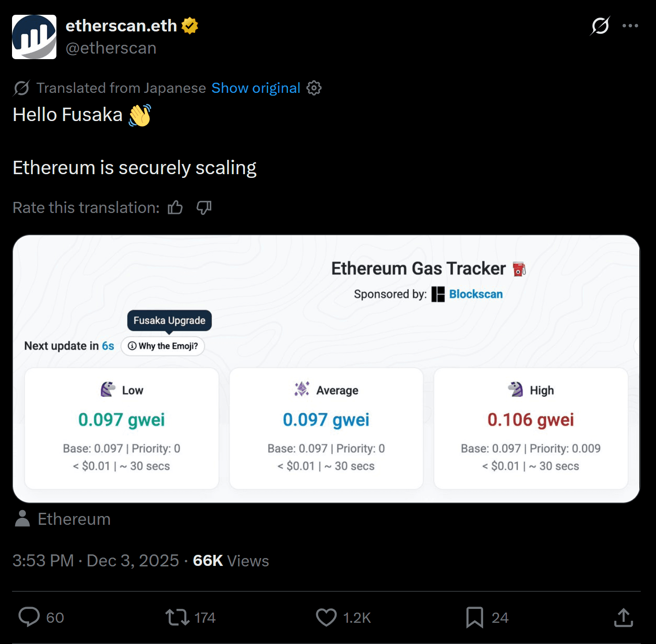Share the post via upload icon
Image resolution: width=656 pixels, height=644 pixels.
pyautogui.click(x=623, y=617)
